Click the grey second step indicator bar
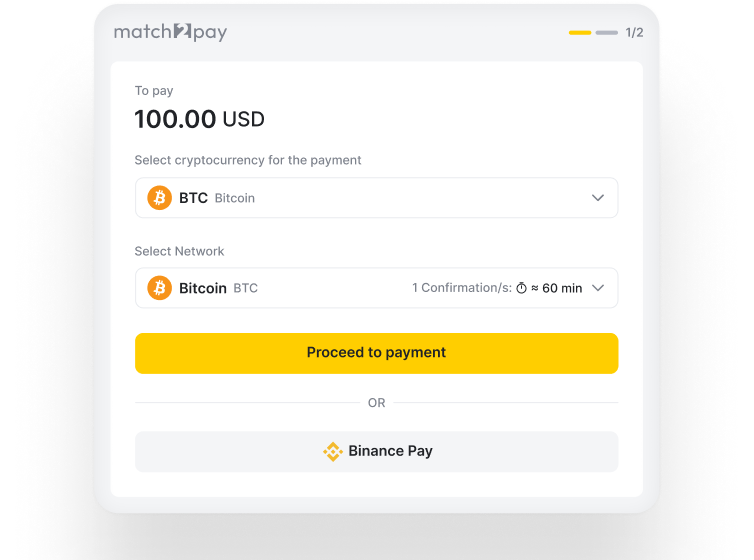 tap(606, 33)
